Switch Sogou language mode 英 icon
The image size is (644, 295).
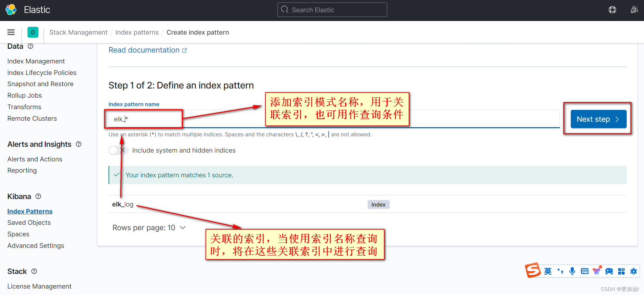coord(548,271)
